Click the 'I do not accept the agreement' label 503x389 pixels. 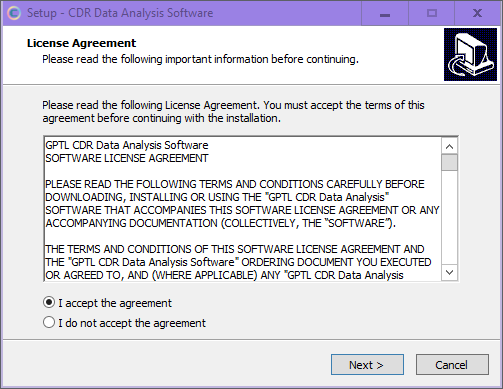coord(132,323)
